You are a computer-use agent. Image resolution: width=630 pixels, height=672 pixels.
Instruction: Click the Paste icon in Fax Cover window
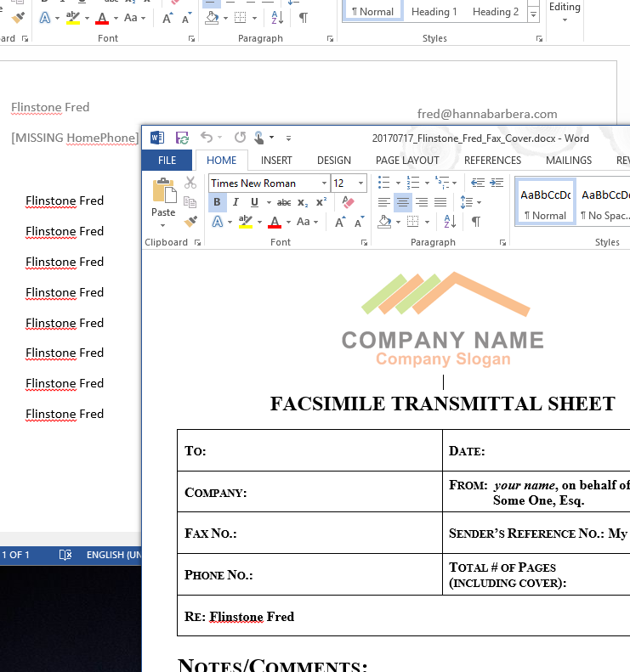tap(164, 191)
